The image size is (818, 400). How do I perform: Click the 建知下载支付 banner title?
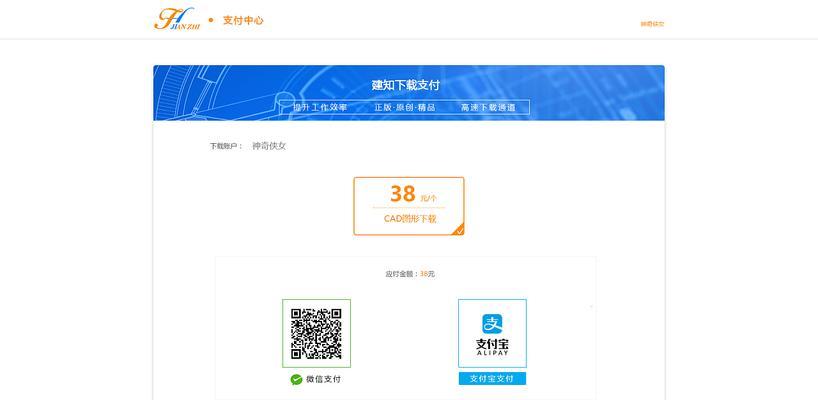[x=405, y=85]
